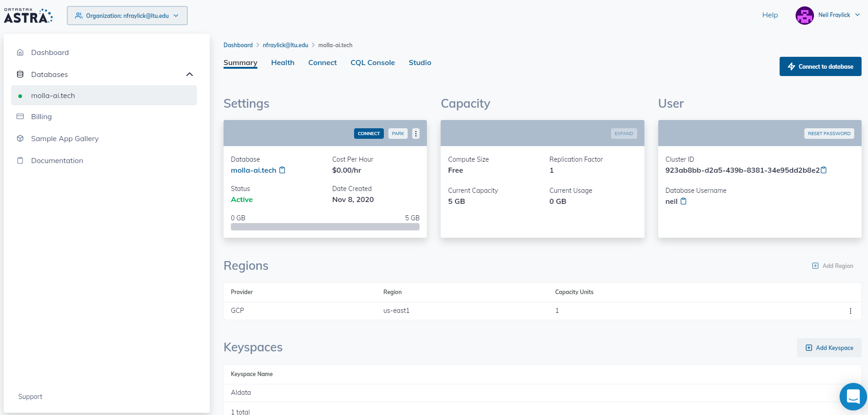
Task: Click the Documentation clipboard icon
Action: coord(20,160)
